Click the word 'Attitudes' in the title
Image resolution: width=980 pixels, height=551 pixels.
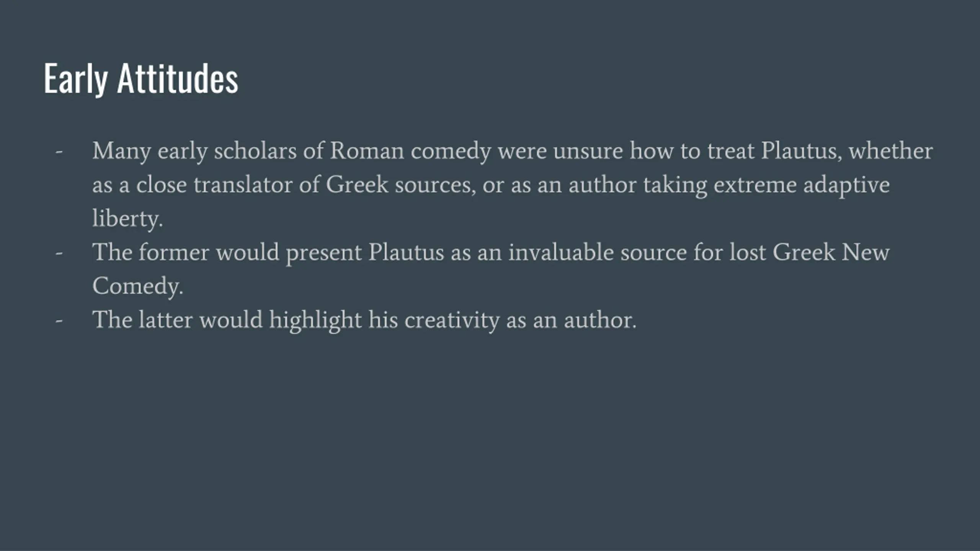[178, 79]
